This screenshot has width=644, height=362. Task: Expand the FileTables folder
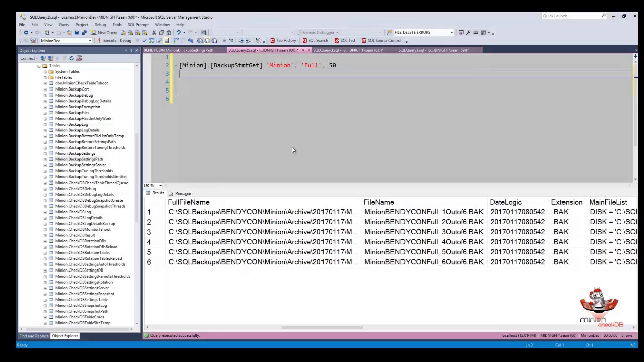pos(45,77)
